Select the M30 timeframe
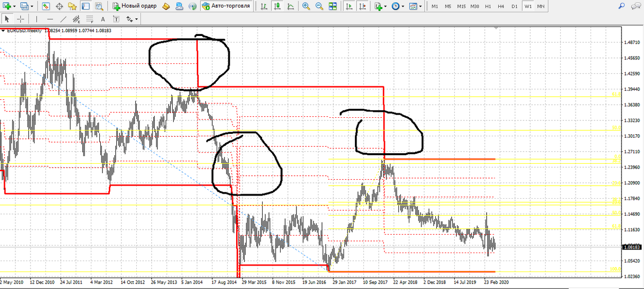644x289 pixels. tap(475, 6)
